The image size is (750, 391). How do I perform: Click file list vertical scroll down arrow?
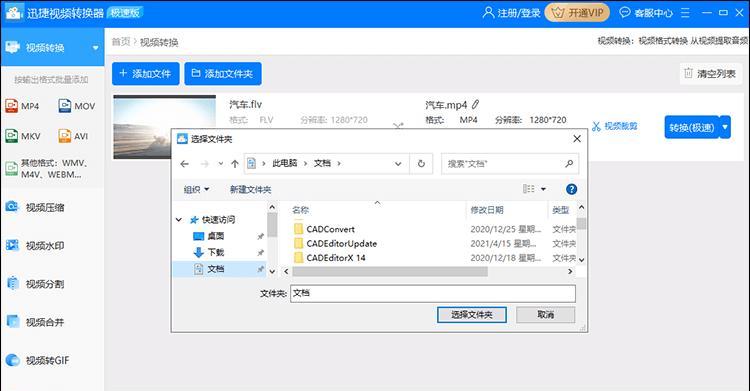pyautogui.click(x=581, y=260)
